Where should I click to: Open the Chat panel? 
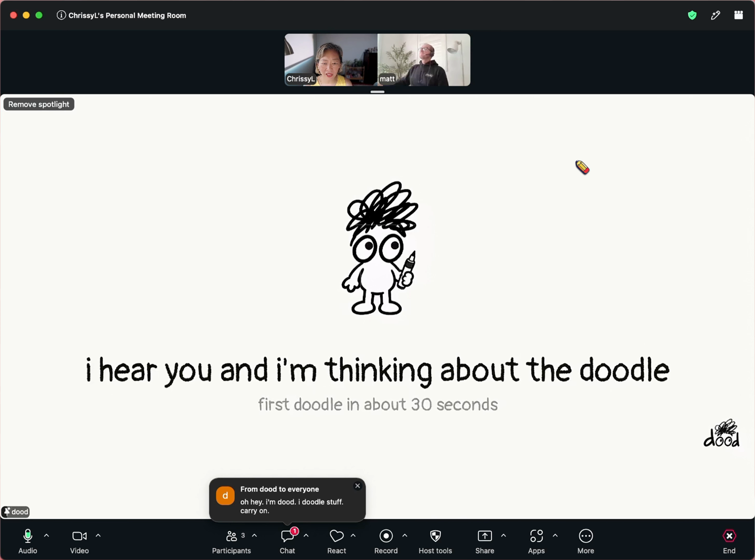pos(287,541)
